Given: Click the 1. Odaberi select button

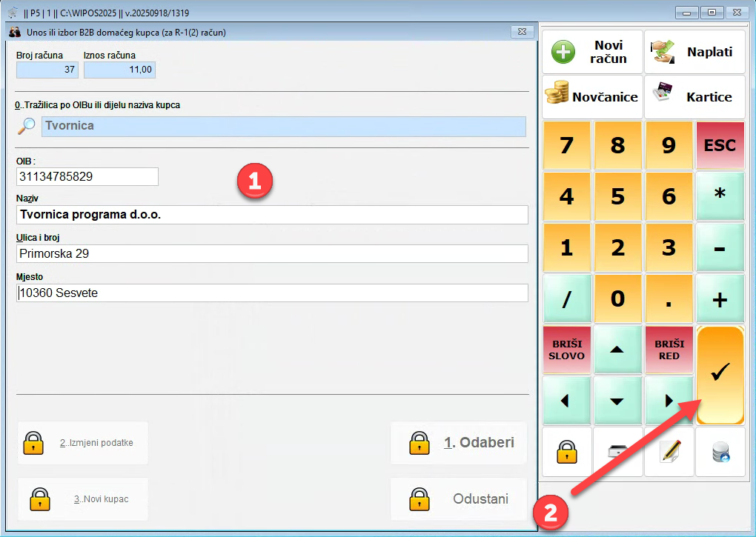Looking at the screenshot, I should coord(459,443).
